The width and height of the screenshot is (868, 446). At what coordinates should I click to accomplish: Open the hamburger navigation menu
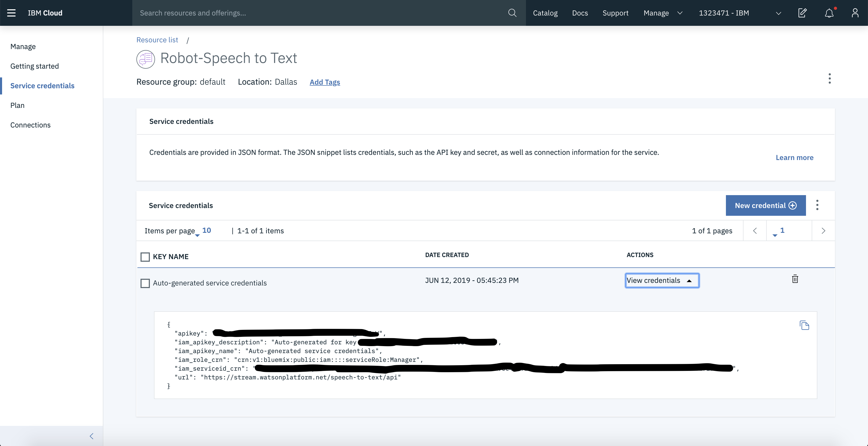coord(11,13)
